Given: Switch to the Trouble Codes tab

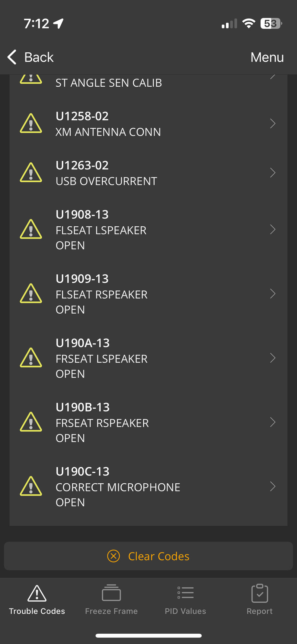Looking at the screenshot, I should click(x=37, y=599).
